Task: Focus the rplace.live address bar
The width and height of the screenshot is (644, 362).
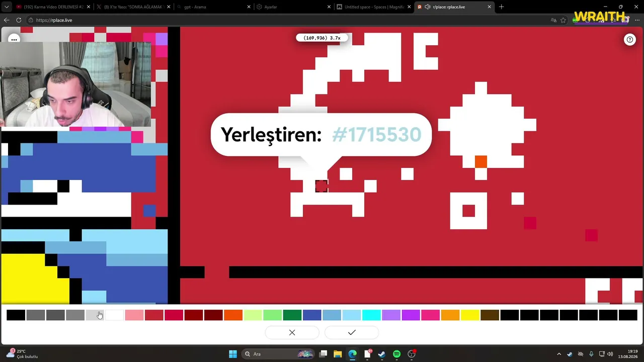Action: click(x=287, y=20)
